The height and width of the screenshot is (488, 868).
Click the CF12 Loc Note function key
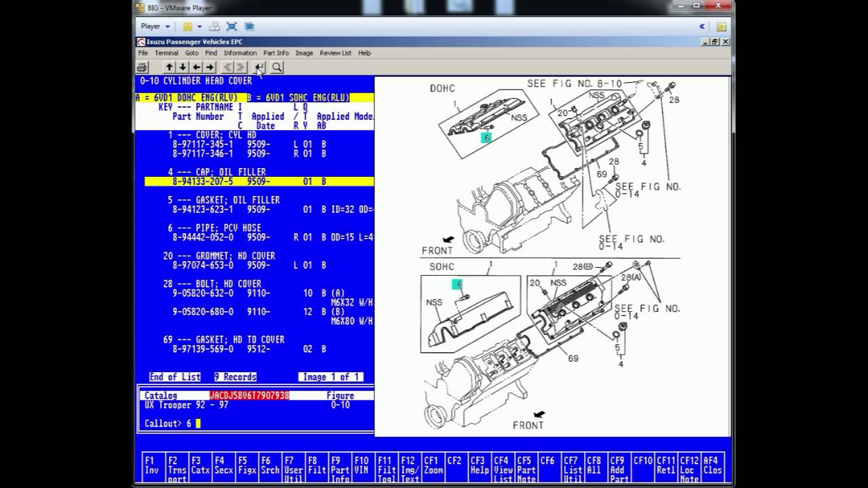point(688,469)
